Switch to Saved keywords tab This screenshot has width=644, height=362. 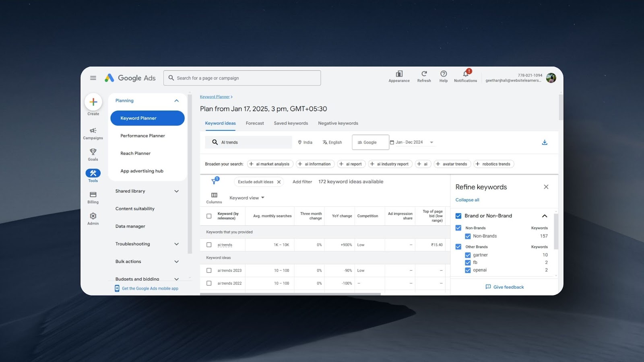[x=291, y=123]
